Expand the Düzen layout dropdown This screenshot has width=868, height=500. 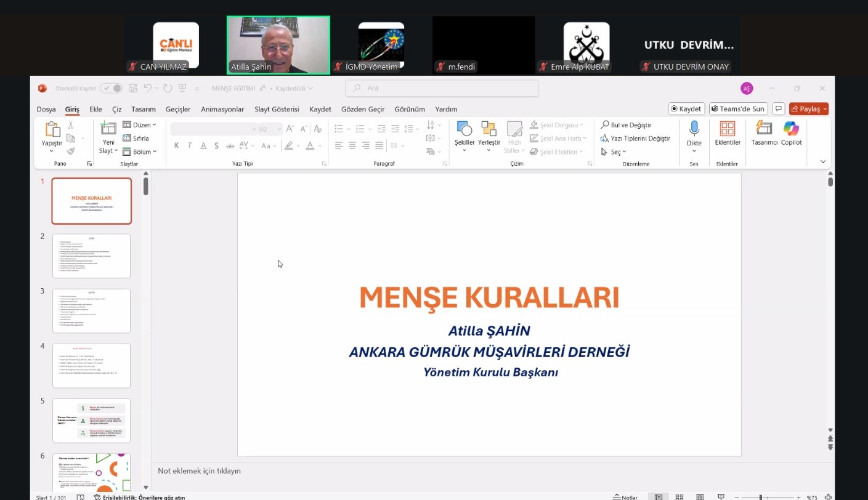(x=139, y=125)
